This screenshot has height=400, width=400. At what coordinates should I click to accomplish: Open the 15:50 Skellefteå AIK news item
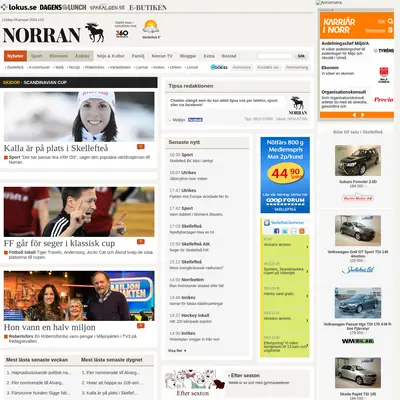[x=190, y=247]
